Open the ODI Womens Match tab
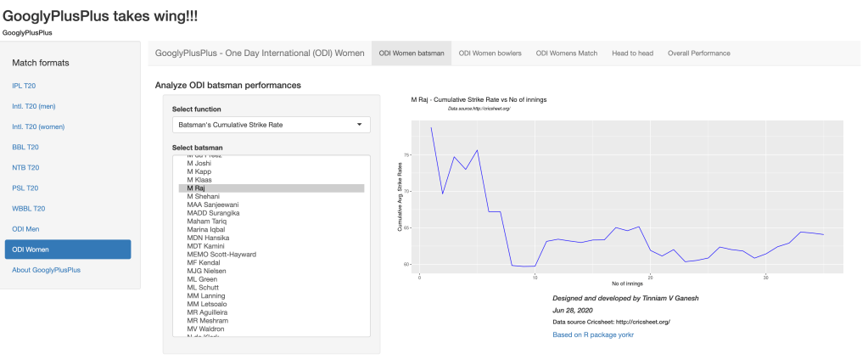The image size is (868, 359). click(x=566, y=53)
